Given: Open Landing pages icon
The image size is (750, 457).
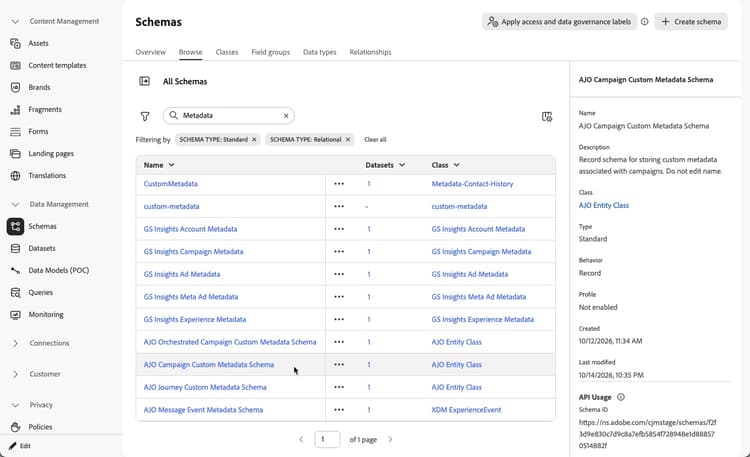Looking at the screenshot, I should coord(15,154).
